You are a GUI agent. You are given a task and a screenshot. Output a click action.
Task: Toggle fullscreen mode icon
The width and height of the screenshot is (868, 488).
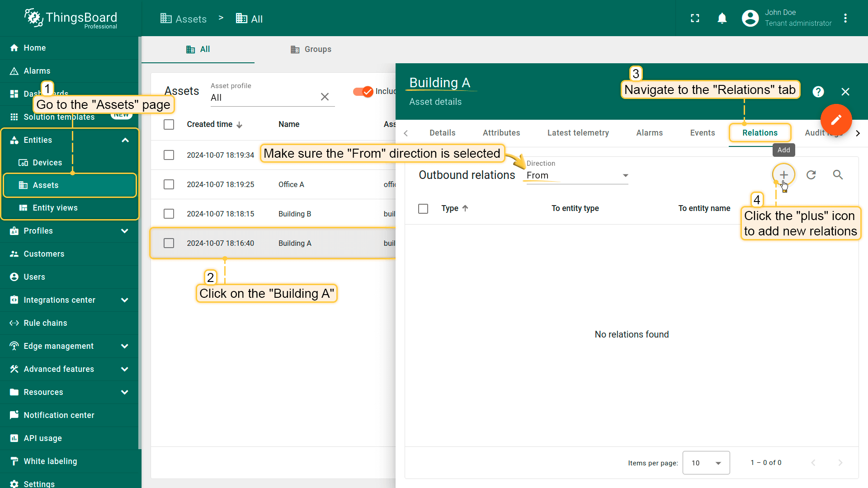[695, 18]
